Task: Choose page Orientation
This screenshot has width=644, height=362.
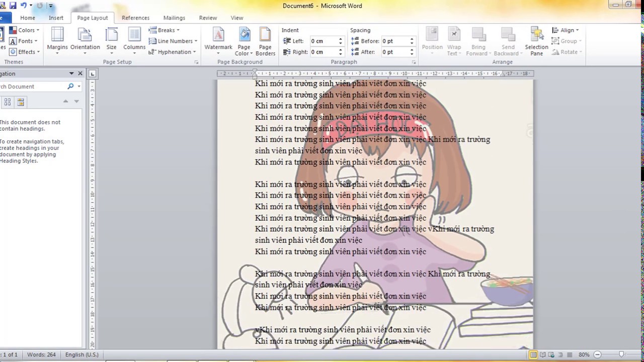Action: pyautogui.click(x=85, y=41)
